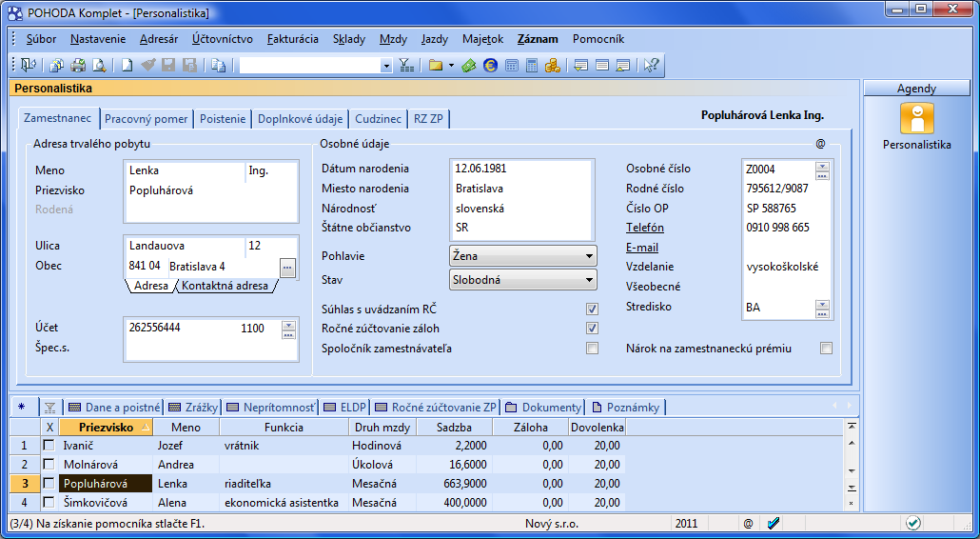Check the X box for Ivanič row
Screen dimensions: 980x539
click(49, 446)
